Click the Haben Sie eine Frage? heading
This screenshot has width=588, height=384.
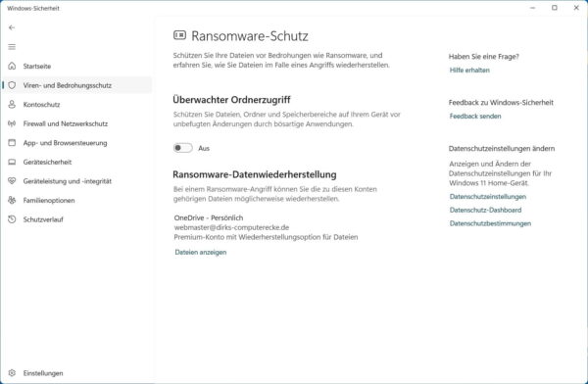pyautogui.click(x=484, y=57)
